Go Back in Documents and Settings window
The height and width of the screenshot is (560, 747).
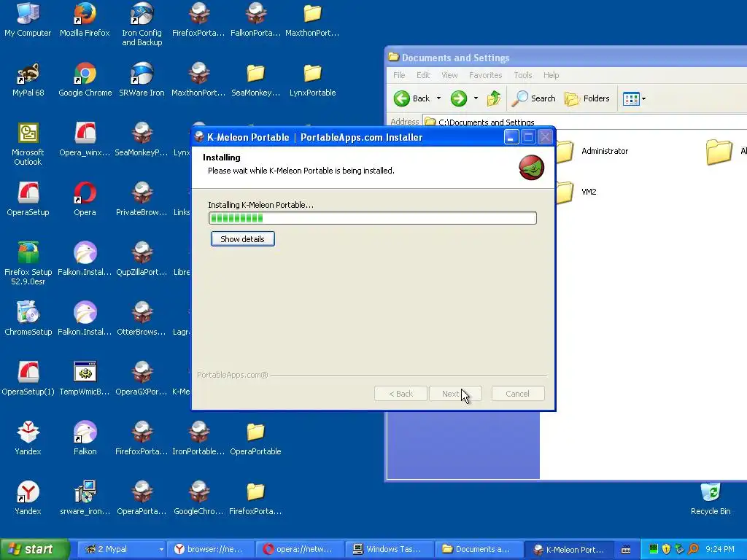(412, 98)
